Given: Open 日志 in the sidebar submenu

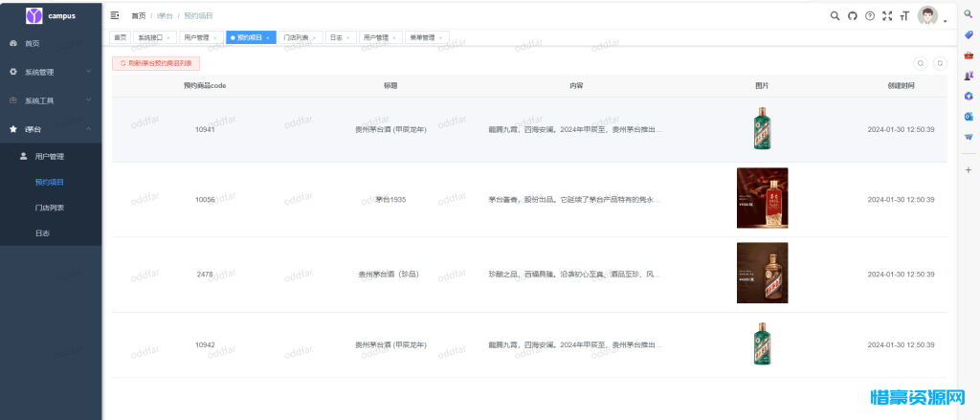Looking at the screenshot, I should point(51,233).
